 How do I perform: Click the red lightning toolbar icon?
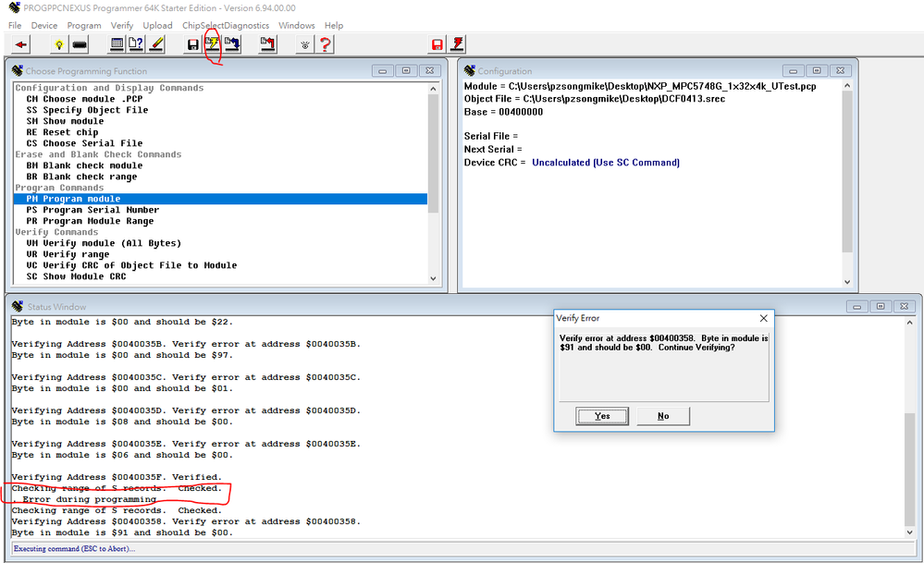[x=457, y=44]
